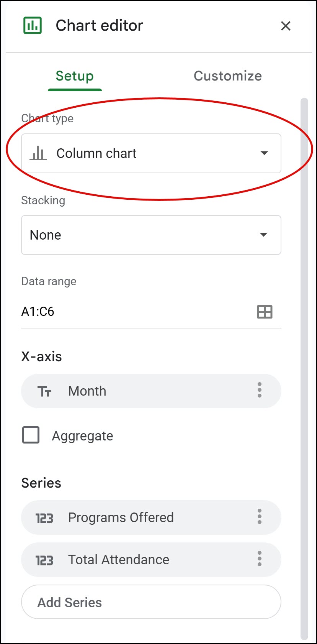
Task: Click the green Chart editor logo icon
Action: point(33,26)
